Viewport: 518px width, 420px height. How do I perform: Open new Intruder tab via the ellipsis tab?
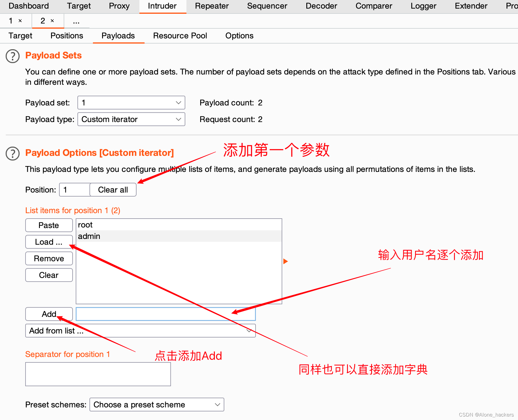tap(76, 21)
